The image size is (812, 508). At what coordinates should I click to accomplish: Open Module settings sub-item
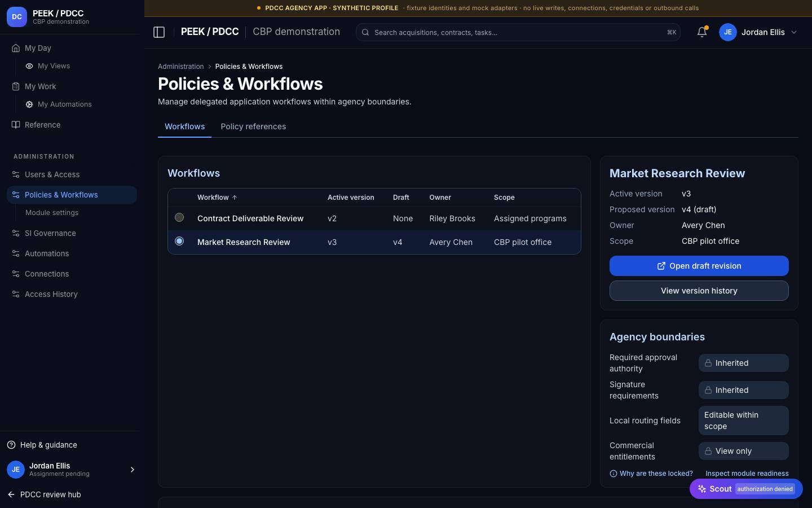(x=52, y=213)
